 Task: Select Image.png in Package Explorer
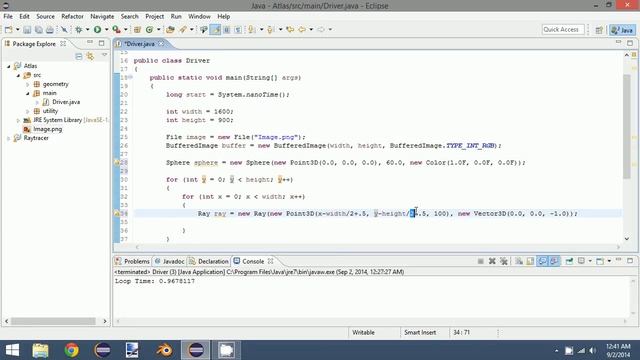[x=47, y=129]
